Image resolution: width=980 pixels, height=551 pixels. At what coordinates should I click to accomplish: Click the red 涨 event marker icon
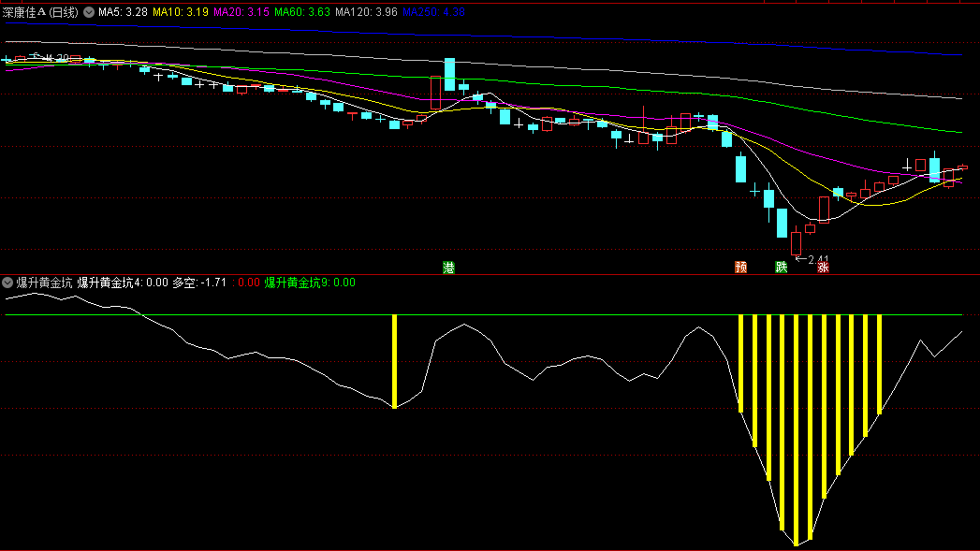(823, 268)
